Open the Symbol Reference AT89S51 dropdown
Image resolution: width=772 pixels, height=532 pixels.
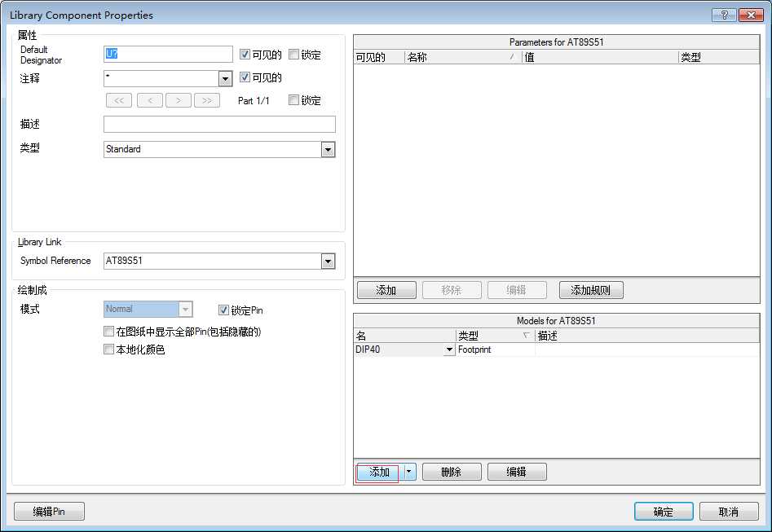pyautogui.click(x=328, y=262)
